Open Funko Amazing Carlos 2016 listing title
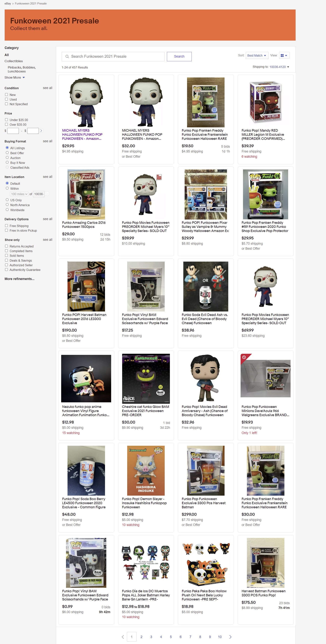 point(84,225)
